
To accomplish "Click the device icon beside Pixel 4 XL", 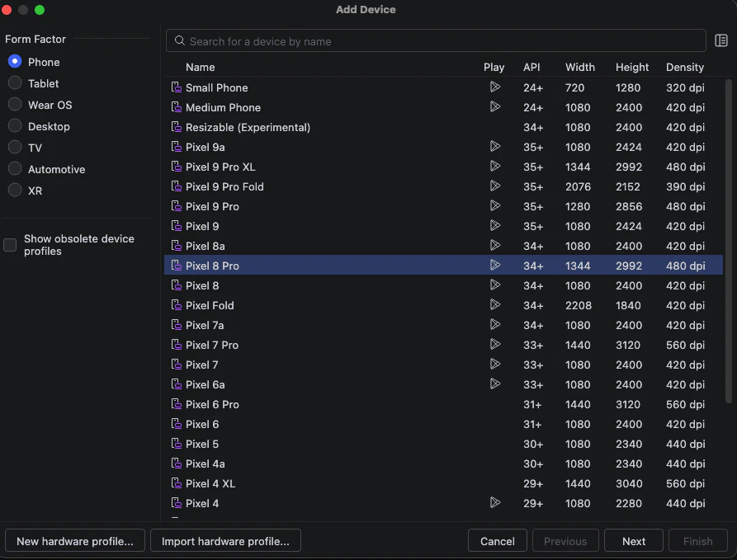I will point(177,483).
